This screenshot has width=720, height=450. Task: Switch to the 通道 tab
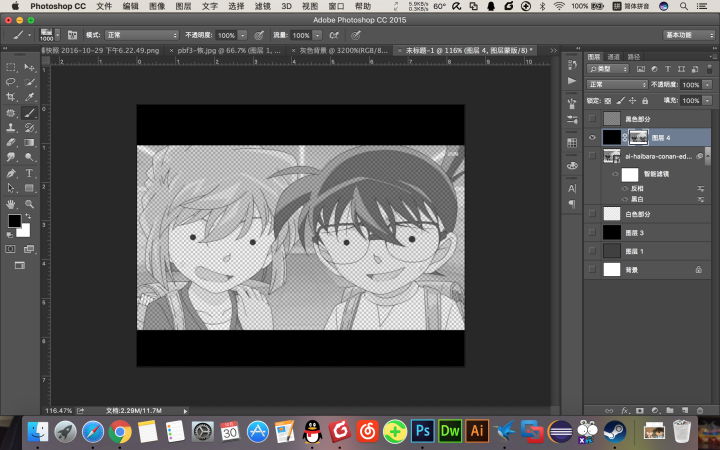click(613, 56)
